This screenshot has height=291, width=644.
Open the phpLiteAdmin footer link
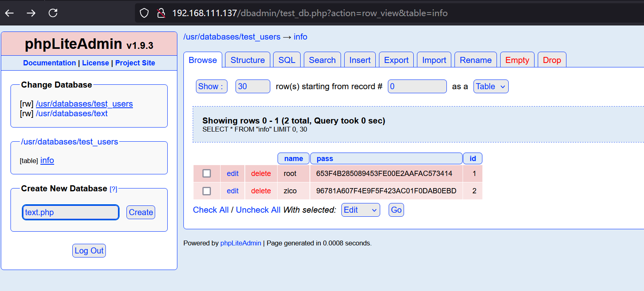[241, 243]
